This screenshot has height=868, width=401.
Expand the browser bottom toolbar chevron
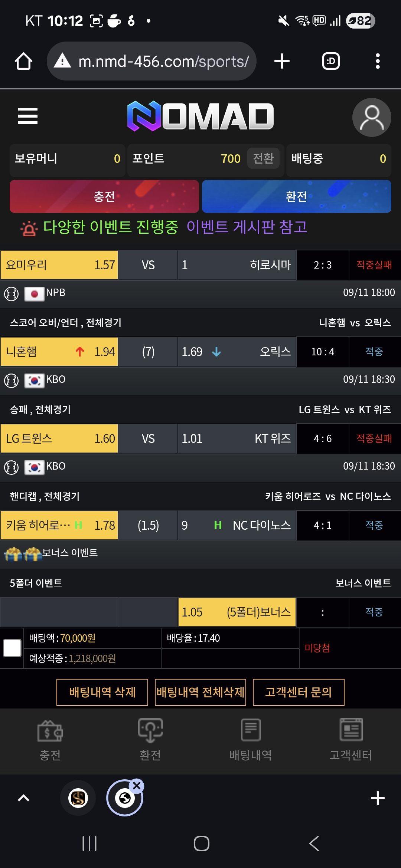[24, 798]
